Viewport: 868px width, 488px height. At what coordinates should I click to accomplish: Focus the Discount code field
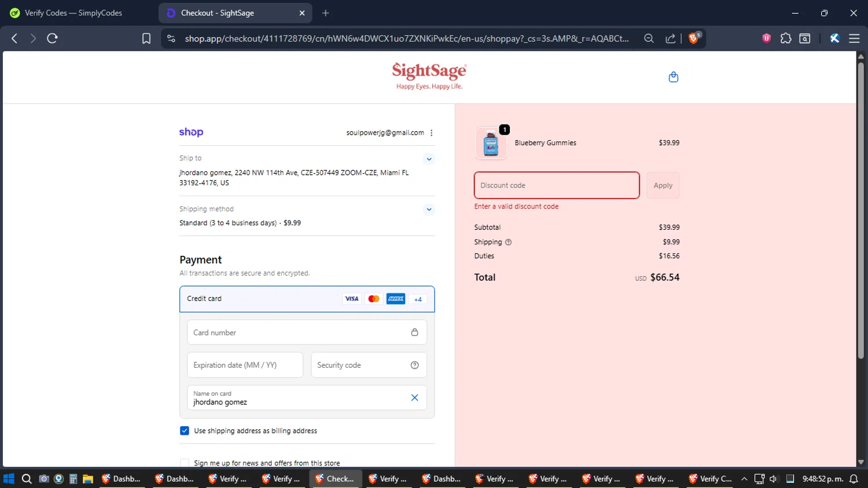pyautogui.click(x=557, y=185)
